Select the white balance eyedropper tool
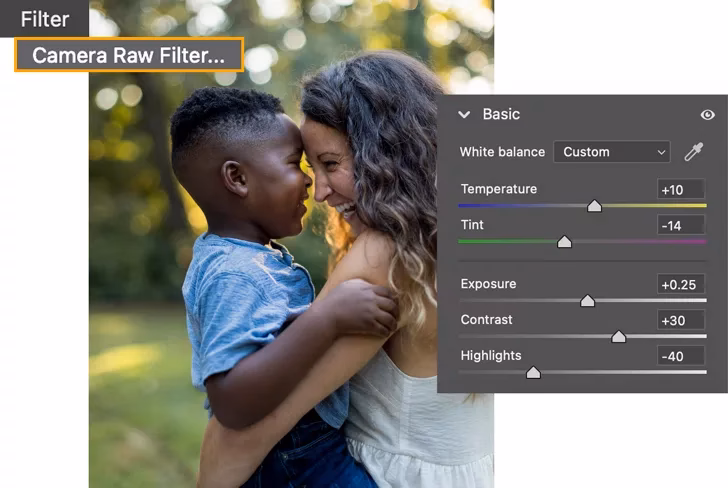 pos(694,152)
